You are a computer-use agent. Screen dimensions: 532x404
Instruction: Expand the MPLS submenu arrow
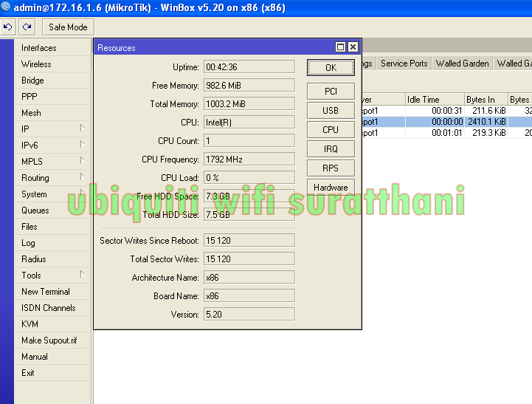[x=82, y=160]
